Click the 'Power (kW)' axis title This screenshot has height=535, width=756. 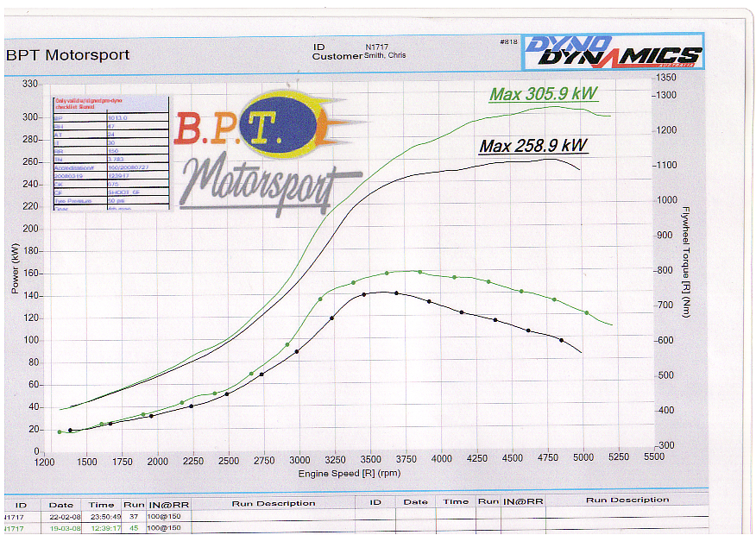15,268
